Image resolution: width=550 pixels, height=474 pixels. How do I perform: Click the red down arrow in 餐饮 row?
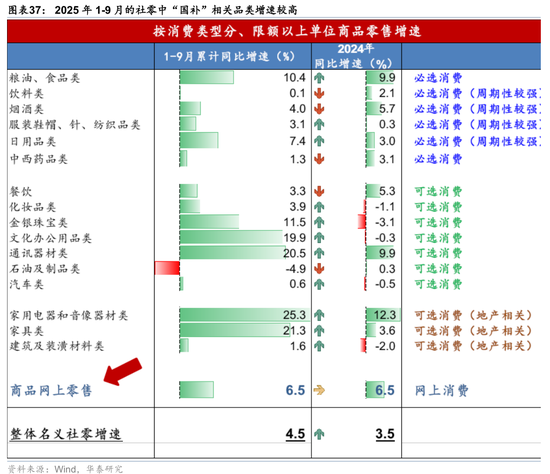tap(319, 191)
